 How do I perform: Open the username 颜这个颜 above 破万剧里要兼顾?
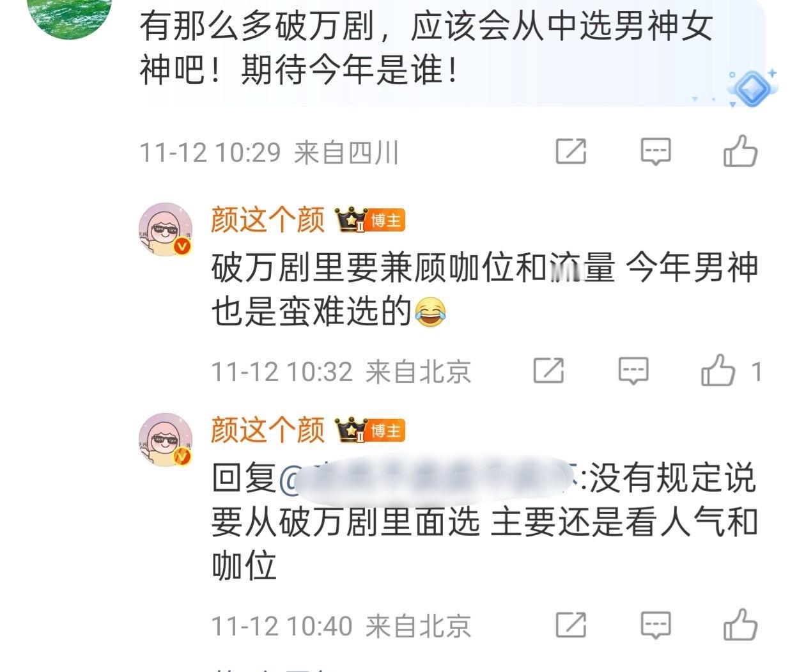[268, 220]
